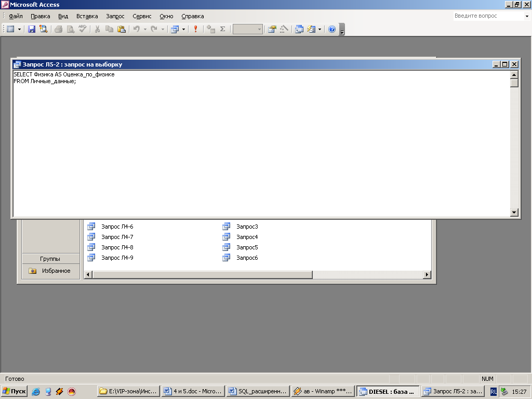
Task: Open the Избранное favorites group
Action: pos(50,271)
